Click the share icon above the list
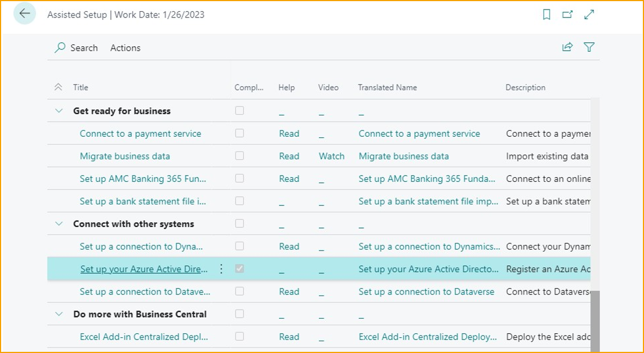Viewport: 644px width, 353px height. (567, 47)
